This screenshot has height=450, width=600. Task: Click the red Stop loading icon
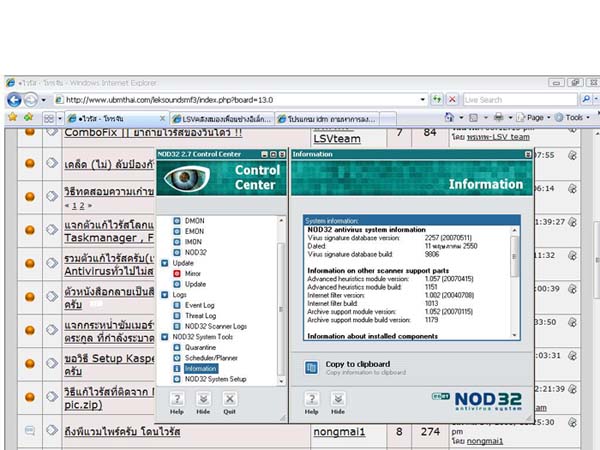(x=452, y=100)
